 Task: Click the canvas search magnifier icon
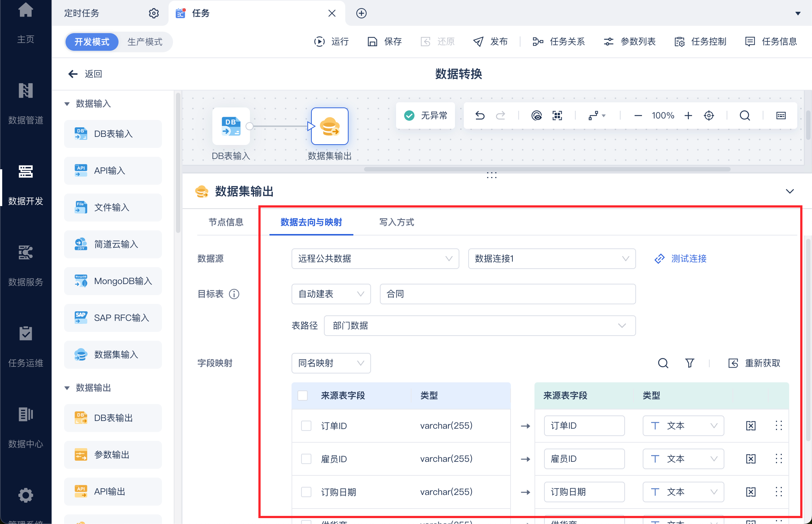click(745, 116)
